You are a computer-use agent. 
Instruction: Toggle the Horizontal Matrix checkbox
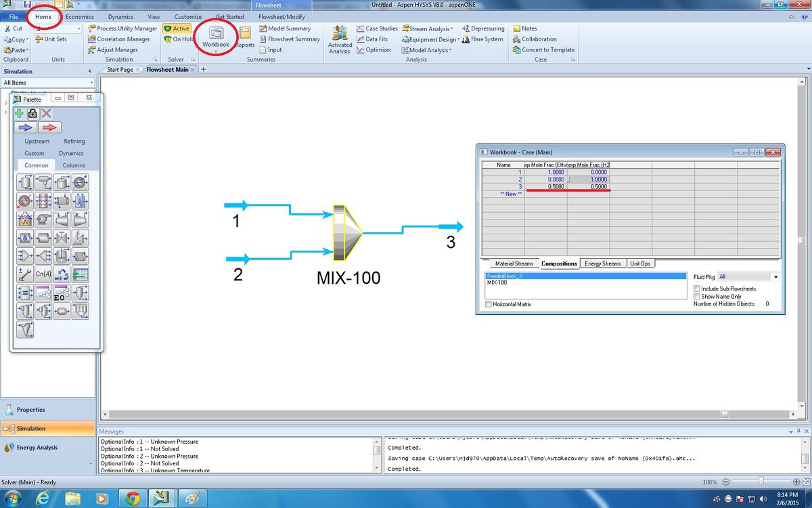[489, 303]
